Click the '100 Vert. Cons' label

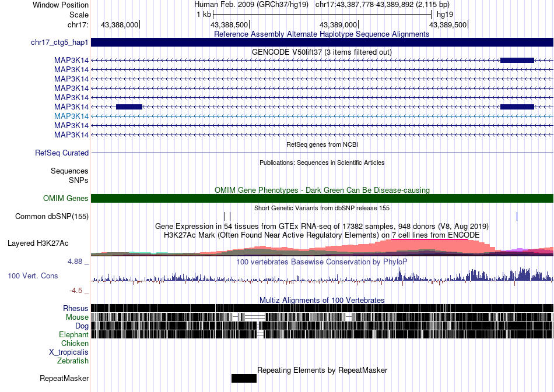pos(33,276)
